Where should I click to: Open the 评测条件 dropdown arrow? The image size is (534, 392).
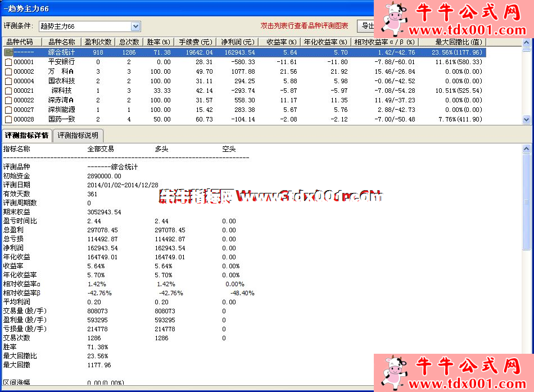tap(135, 26)
